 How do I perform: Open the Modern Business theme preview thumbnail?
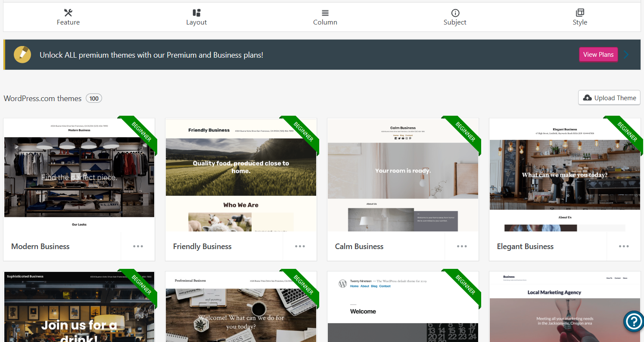pyautogui.click(x=79, y=175)
